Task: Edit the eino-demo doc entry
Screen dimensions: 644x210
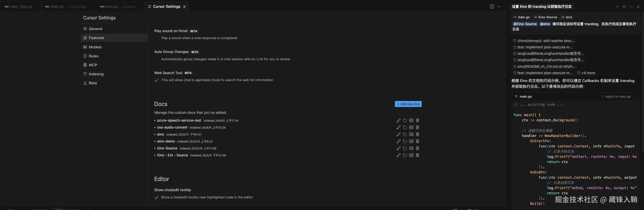Action: point(398,141)
